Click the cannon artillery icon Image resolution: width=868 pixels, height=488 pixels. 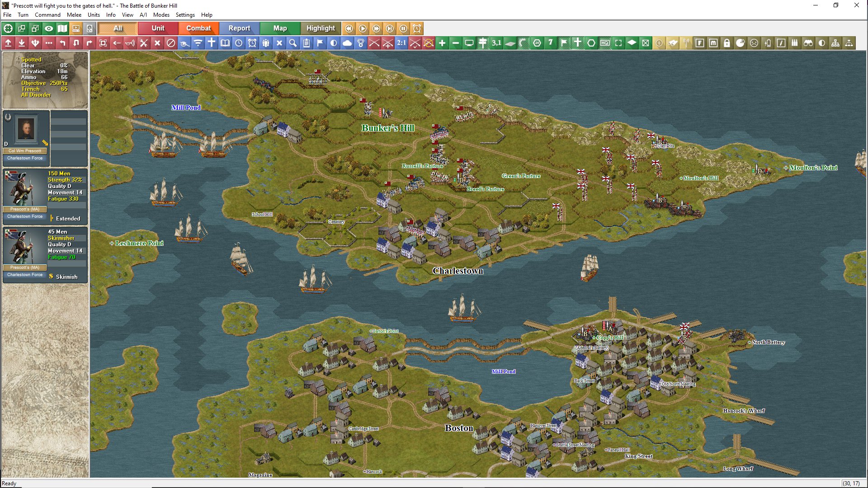(184, 43)
